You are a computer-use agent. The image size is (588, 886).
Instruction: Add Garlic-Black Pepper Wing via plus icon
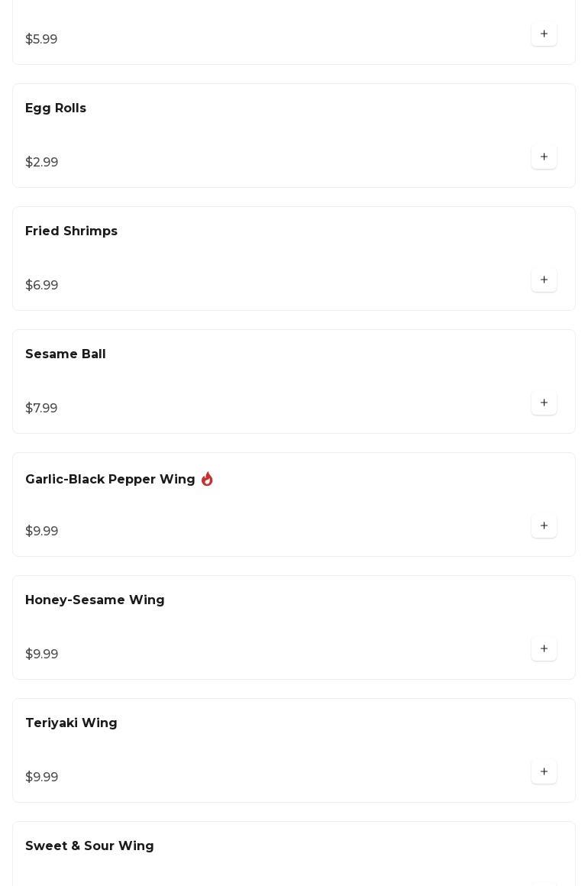544,525
